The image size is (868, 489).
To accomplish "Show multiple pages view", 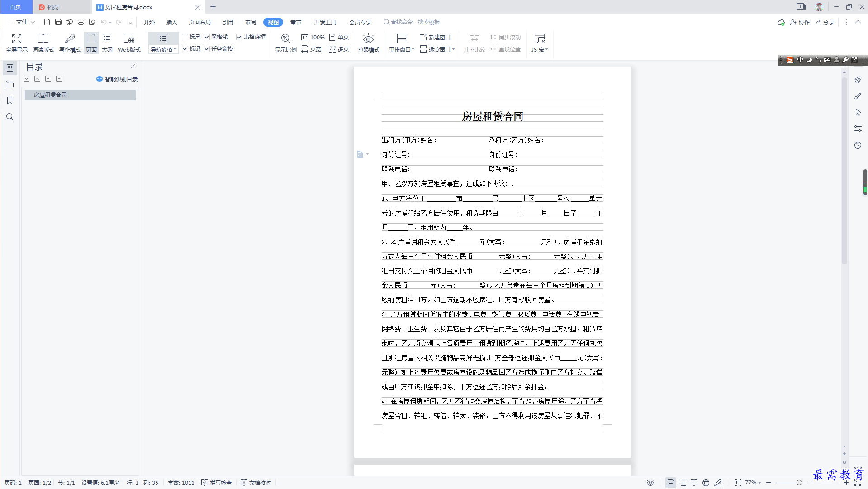I will pyautogui.click(x=339, y=49).
